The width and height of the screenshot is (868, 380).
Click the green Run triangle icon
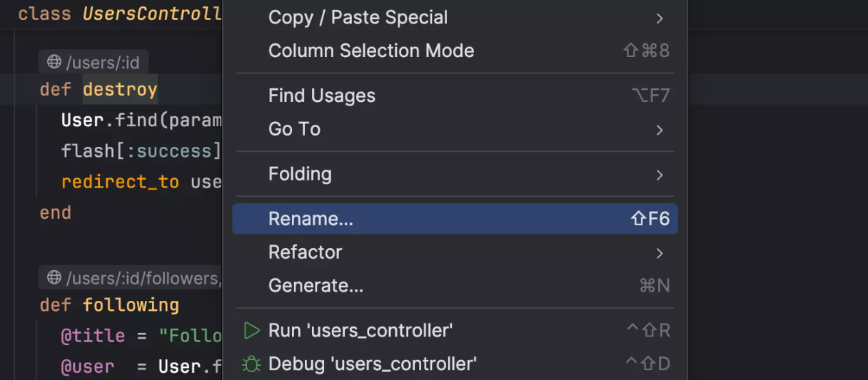[x=251, y=331]
